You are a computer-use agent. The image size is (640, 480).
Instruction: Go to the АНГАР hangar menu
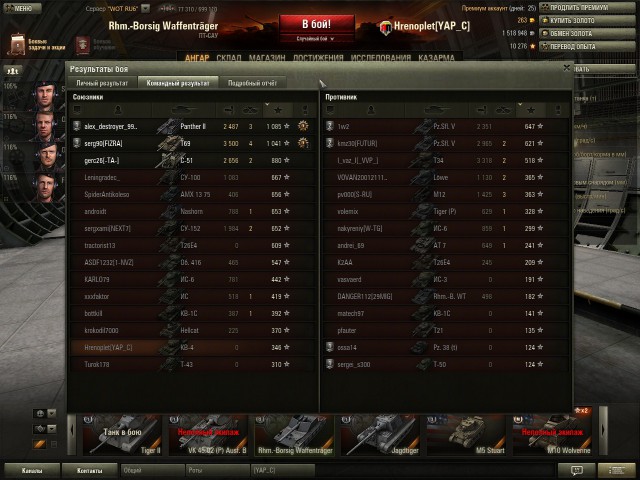197,58
